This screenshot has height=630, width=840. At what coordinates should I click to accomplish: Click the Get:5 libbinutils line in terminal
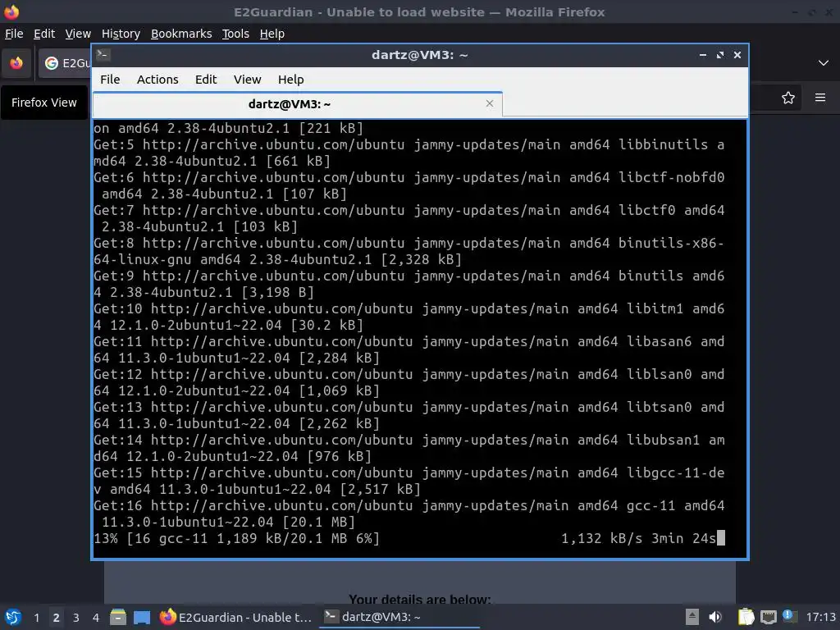coord(409,153)
